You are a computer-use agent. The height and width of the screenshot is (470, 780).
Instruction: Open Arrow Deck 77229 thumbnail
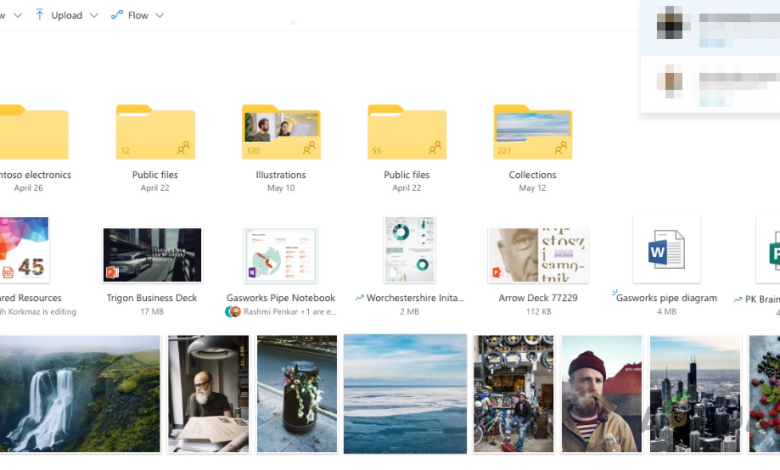pyautogui.click(x=538, y=255)
